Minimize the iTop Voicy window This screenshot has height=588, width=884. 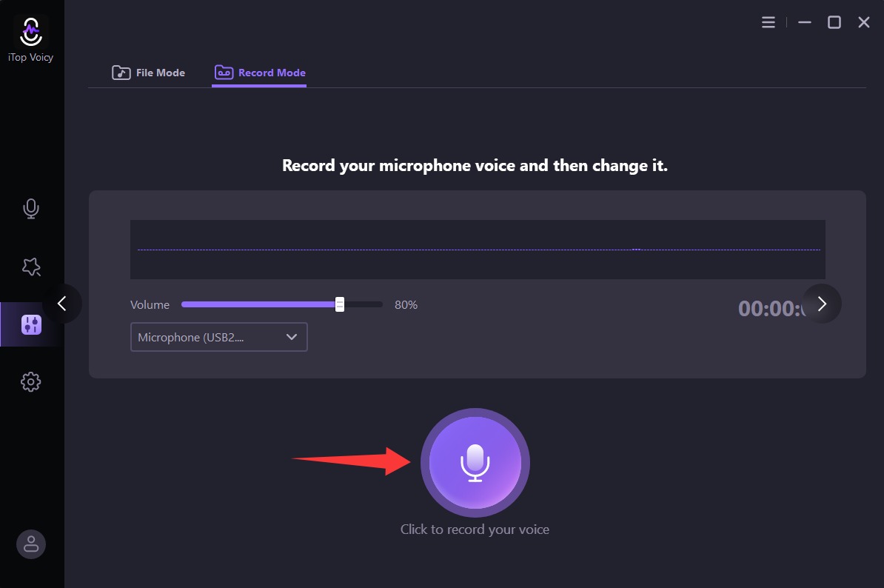point(804,22)
